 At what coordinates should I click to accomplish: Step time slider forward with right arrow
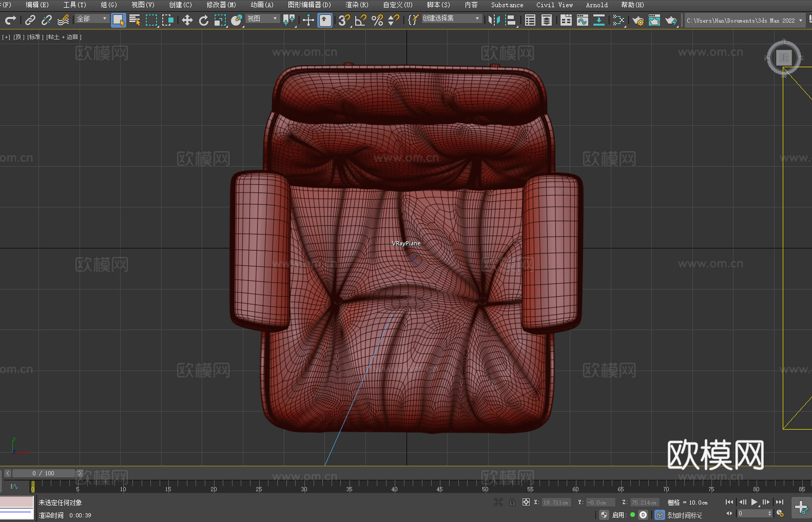(80, 473)
